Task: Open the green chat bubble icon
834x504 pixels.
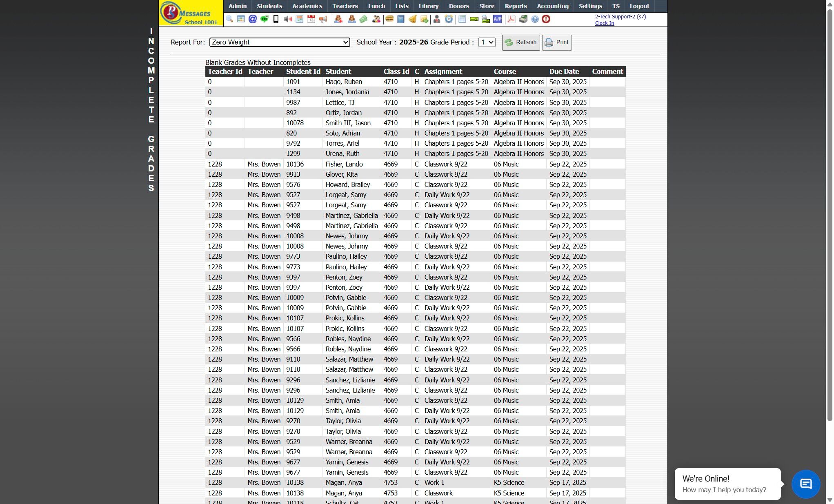Action: tap(264, 19)
